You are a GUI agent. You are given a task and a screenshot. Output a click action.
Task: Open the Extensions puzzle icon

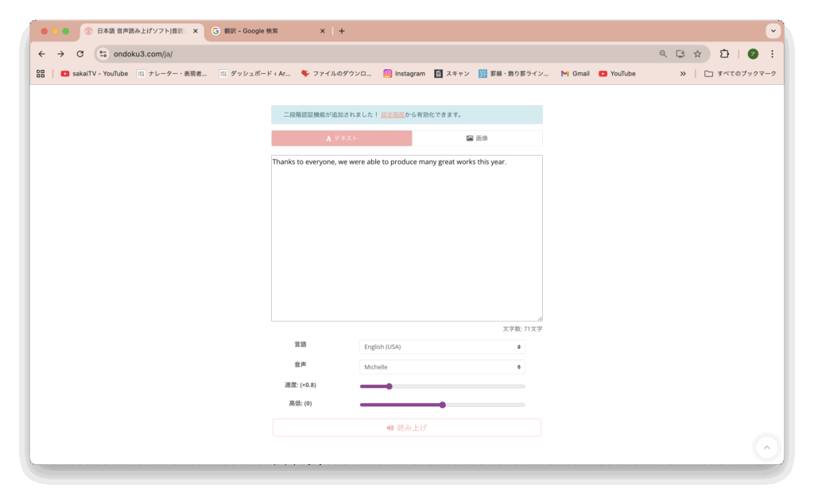click(x=724, y=54)
